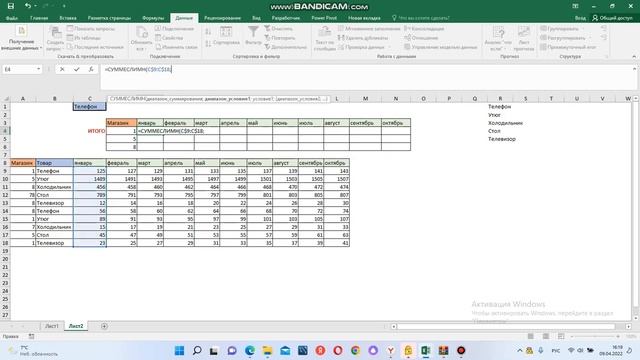
Task: Click the Текст по столбцам button
Action: 324,38
